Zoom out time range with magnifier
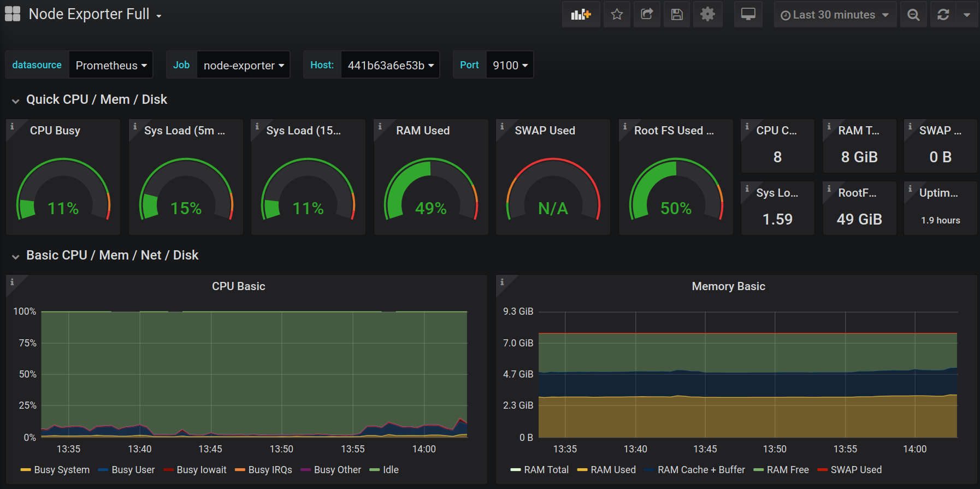The image size is (980, 489). tap(913, 15)
